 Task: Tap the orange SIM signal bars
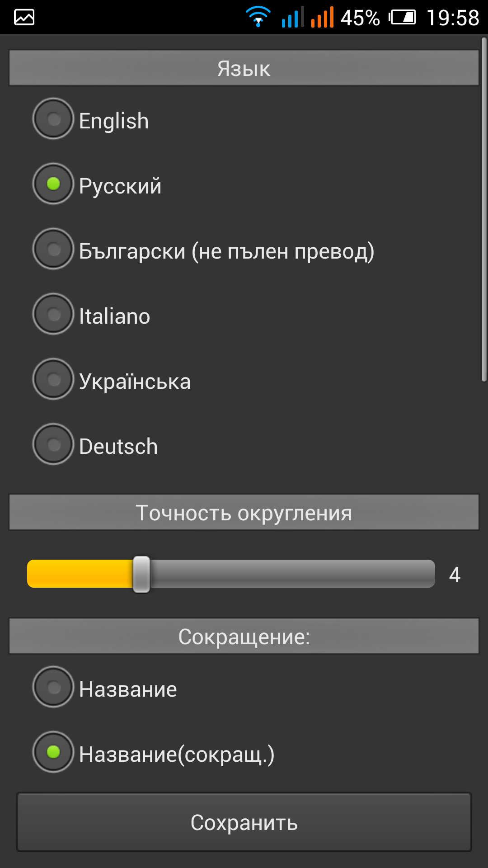(x=322, y=18)
